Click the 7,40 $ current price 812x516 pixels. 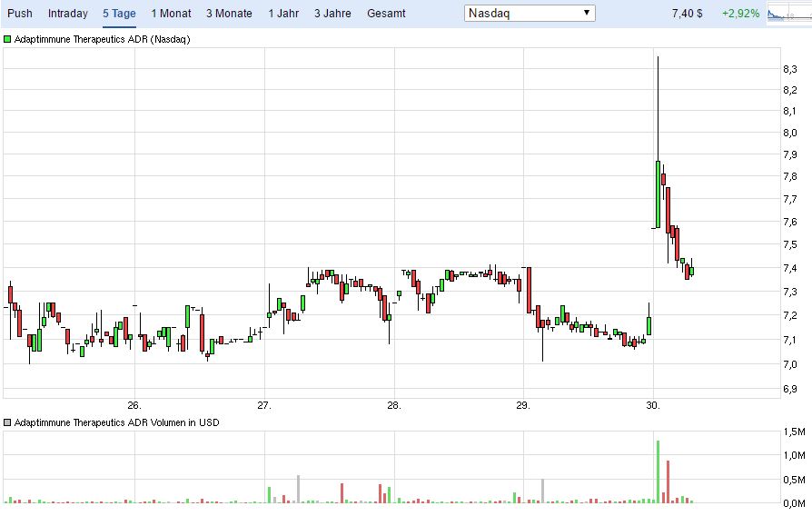[x=687, y=14]
